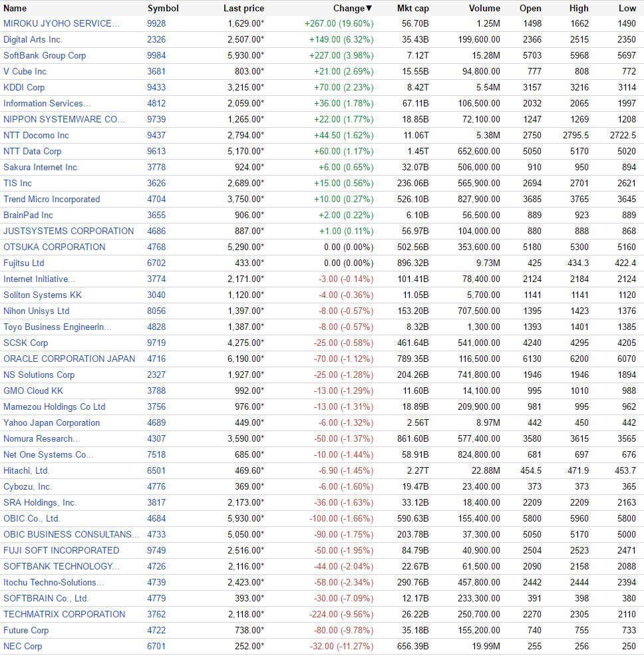Open Fujitsu Ltd link

23,263
